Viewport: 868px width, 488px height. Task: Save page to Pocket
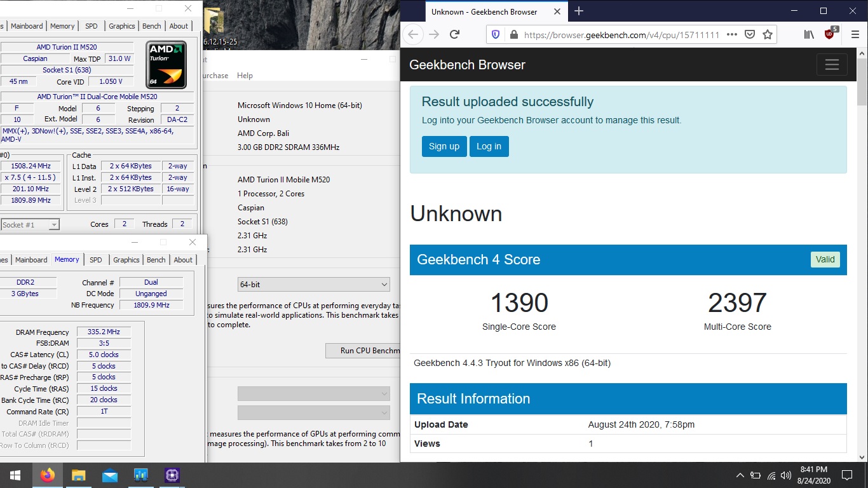750,34
